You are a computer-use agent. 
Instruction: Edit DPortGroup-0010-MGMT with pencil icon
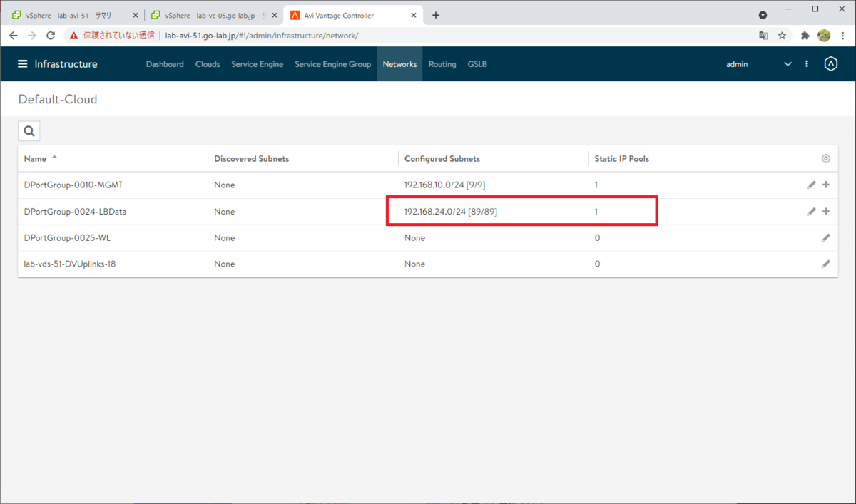pos(812,185)
